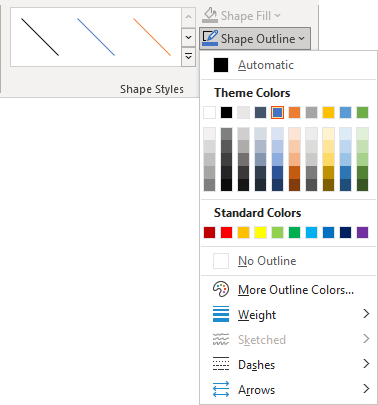
Task: Pick the light gray theme color swatch
Action: click(x=243, y=113)
